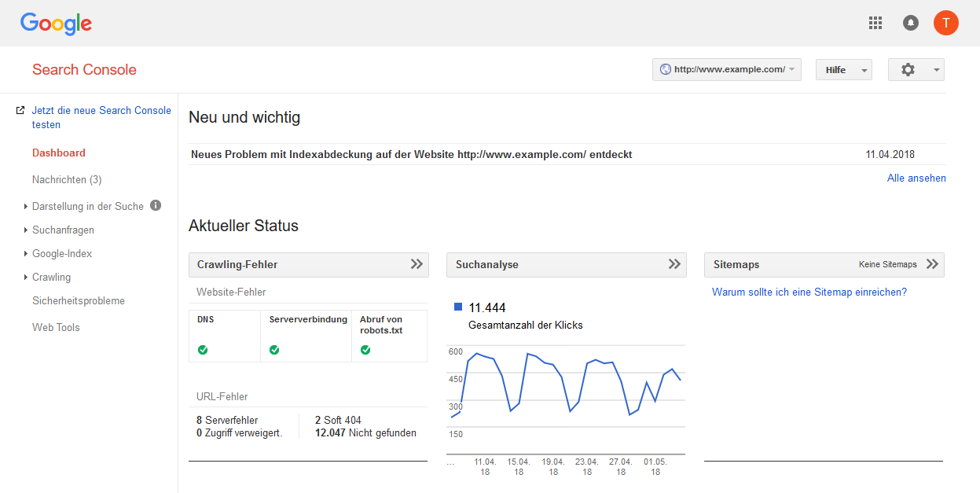Click the green check under DNS
The image size is (980, 493).
coord(203,350)
